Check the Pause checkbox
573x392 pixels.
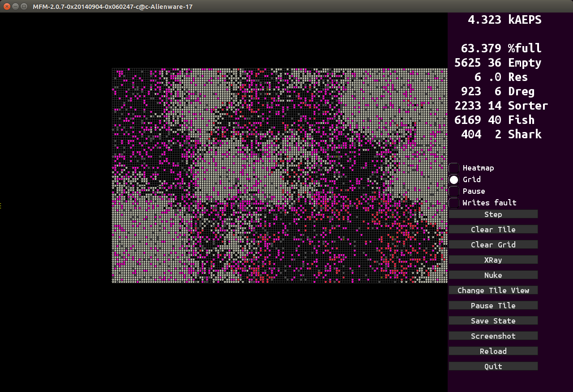point(454,192)
